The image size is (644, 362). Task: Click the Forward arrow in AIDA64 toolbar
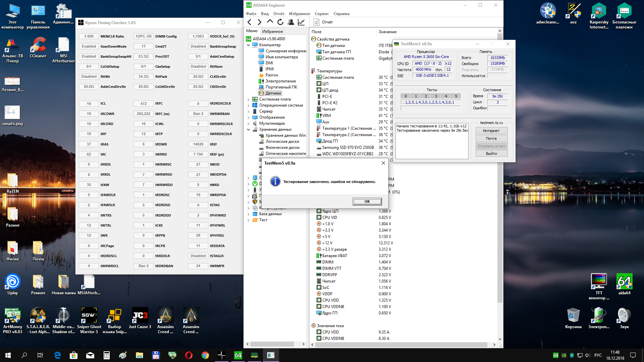point(259,22)
